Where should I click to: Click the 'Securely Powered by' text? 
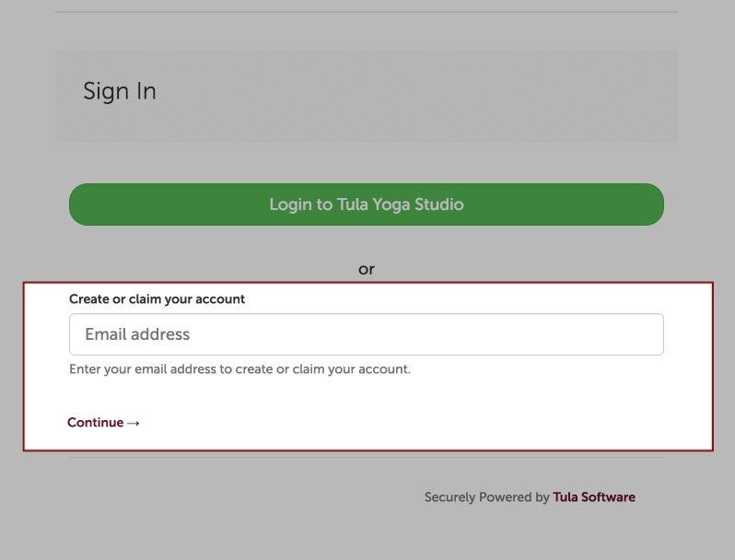point(486,497)
